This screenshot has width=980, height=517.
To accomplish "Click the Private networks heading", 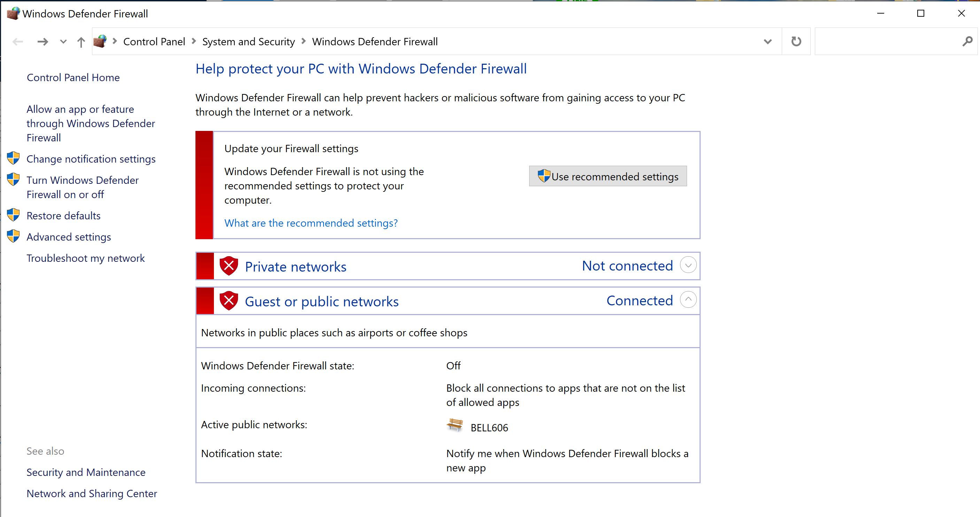I will pos(295,266).
